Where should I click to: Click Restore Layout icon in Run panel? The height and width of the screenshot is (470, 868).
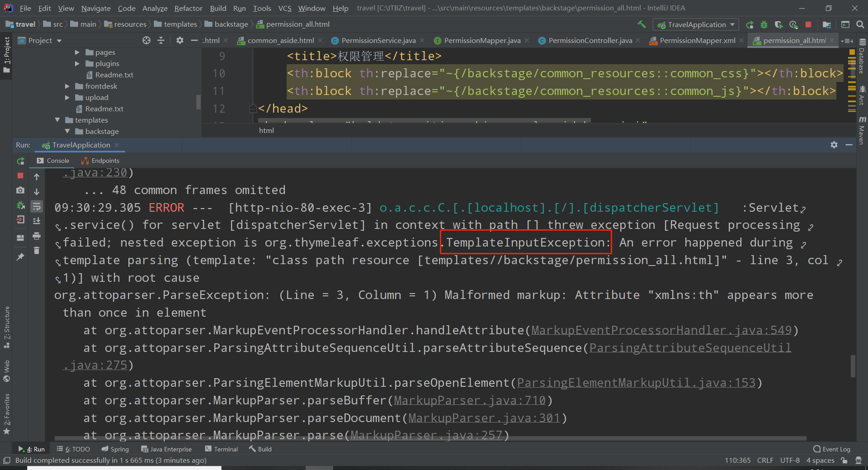pos(20,238)
